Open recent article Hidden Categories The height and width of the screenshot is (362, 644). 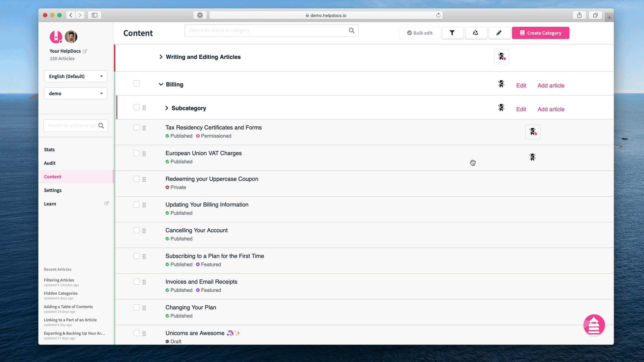coord(61,293)
